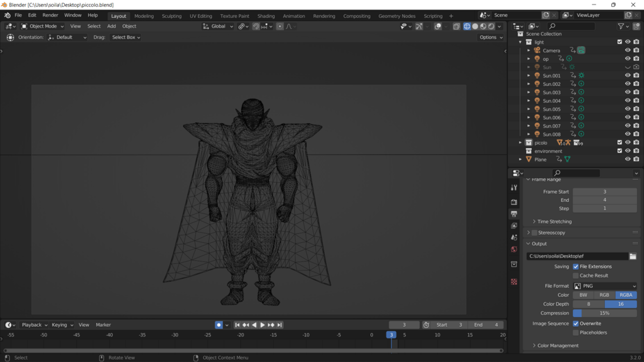Select RGB color mode

click(x=604, y=295)
